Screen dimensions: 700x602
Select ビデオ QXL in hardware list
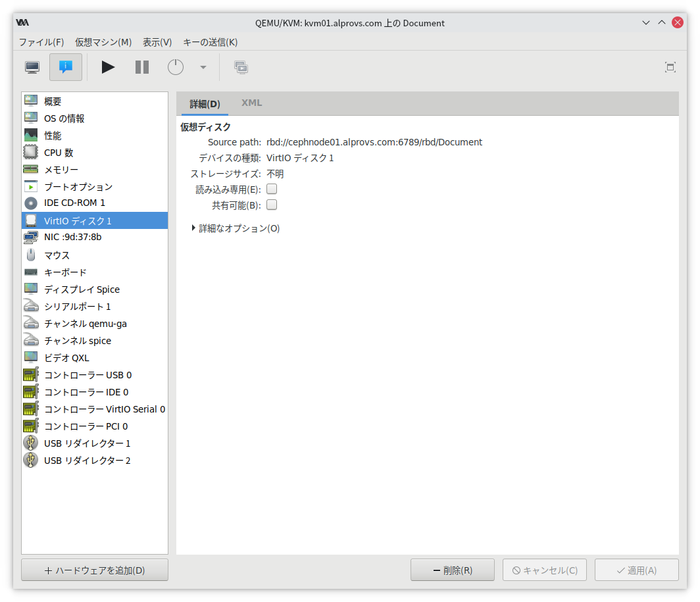coord(66,358)
